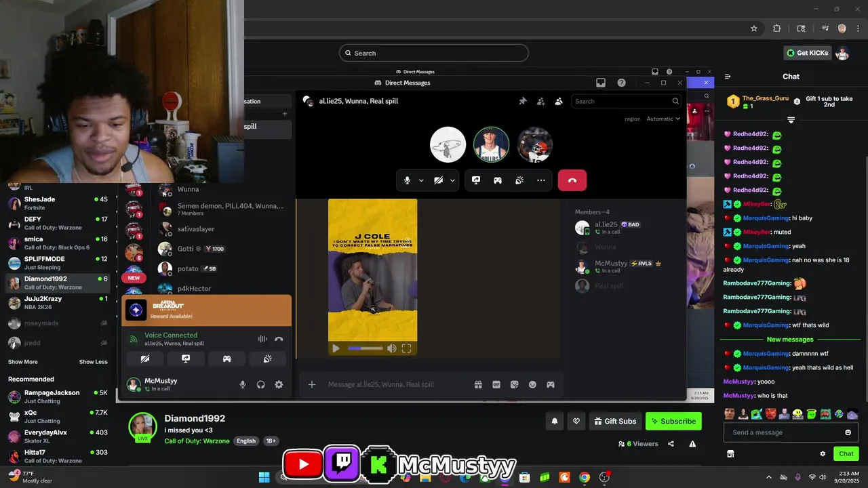Disconnect from the call with red button

point(572,180)
